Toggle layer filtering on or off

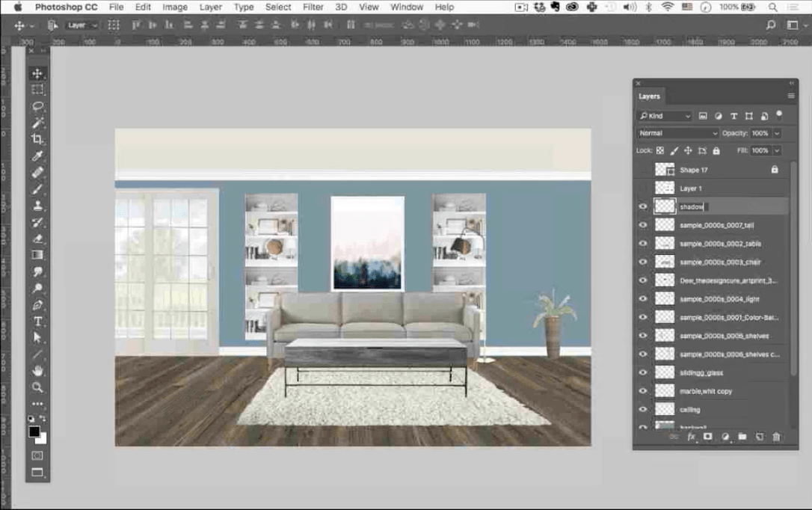(x=779, y=115)
